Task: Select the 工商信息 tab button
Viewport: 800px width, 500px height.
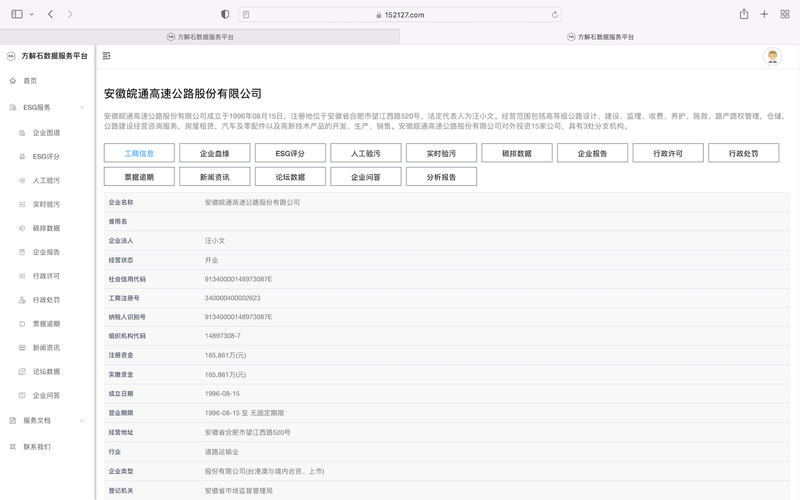Action: tap(139, 153)
